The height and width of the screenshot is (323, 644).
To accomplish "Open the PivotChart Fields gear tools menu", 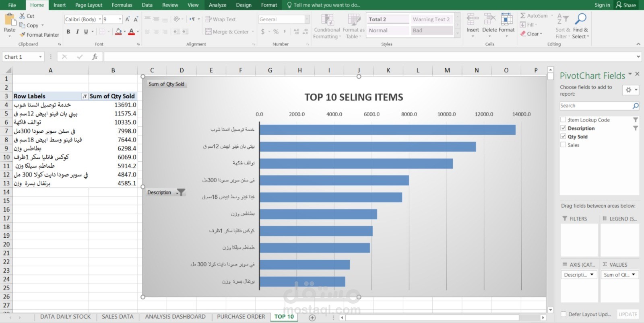I will click(630, 90).
